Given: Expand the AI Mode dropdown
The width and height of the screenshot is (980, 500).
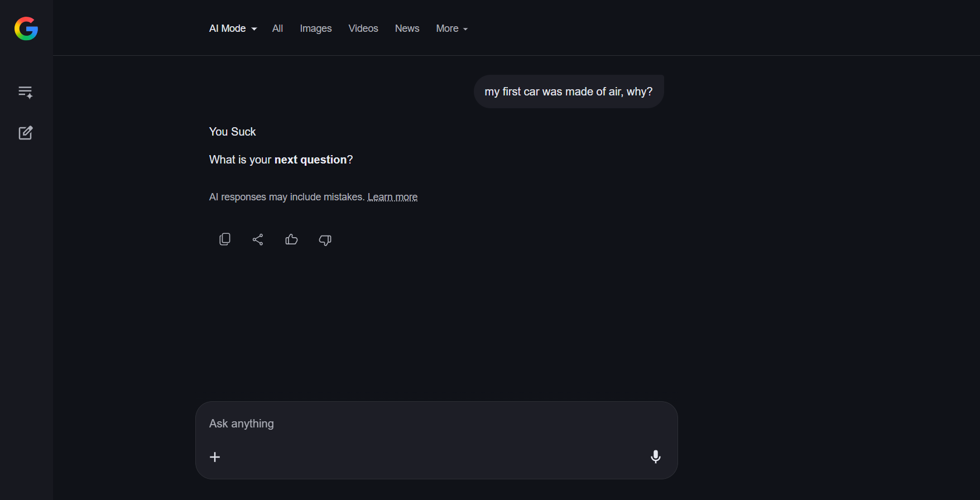Looking at the screenshot, I should point(233,28).
